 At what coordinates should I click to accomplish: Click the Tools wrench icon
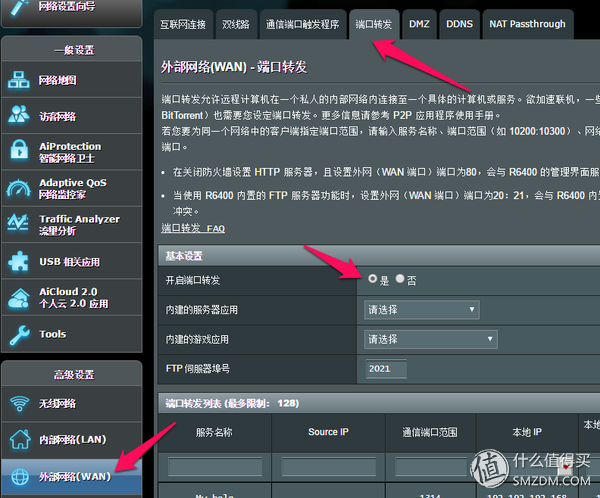pos(19,335)
